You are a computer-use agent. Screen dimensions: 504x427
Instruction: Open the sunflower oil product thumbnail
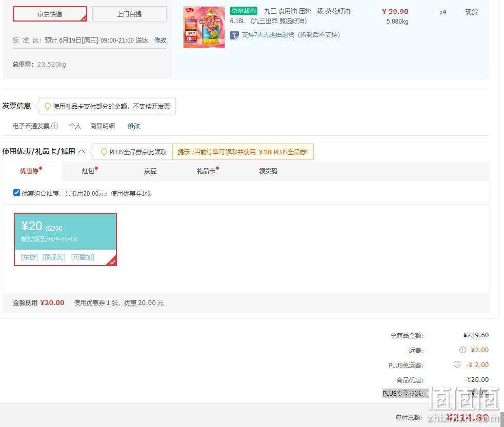coord(204,27)
